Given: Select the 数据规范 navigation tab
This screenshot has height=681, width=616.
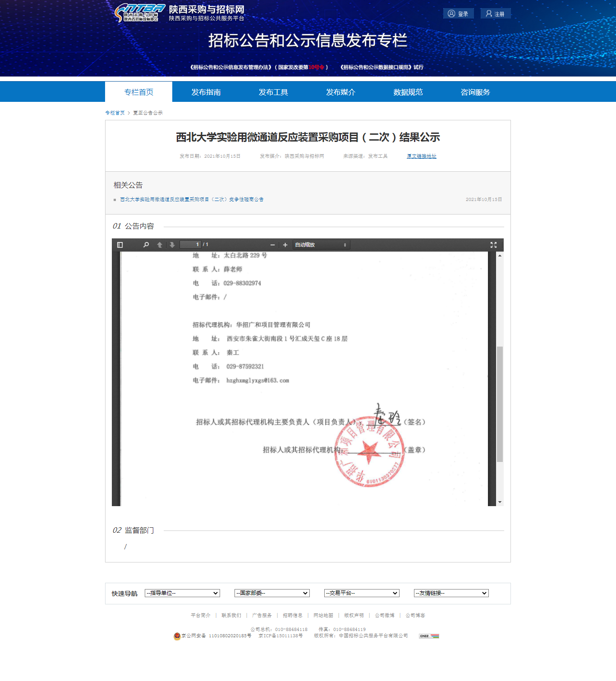Looking at the screenshot, I should point(408,92).
